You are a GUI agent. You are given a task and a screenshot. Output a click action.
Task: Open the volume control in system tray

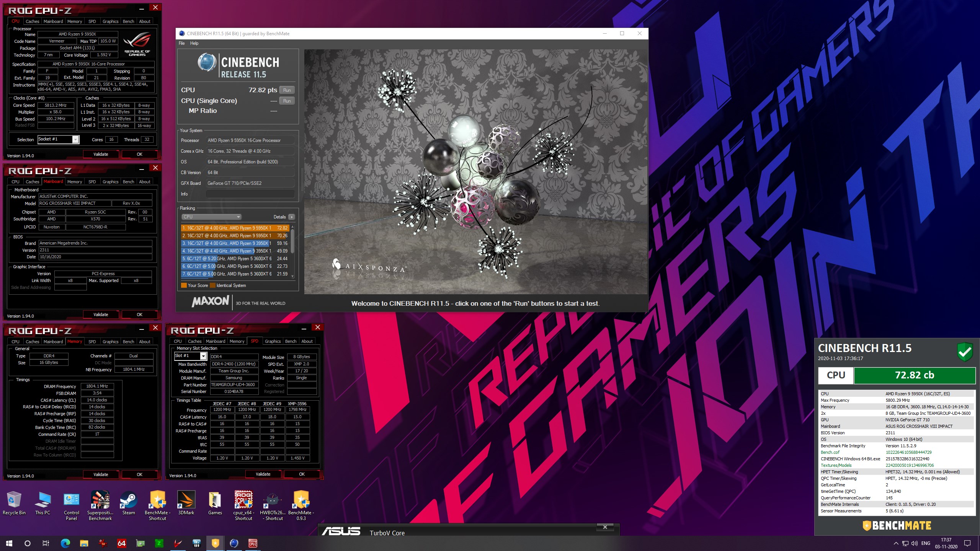(915, 543)
